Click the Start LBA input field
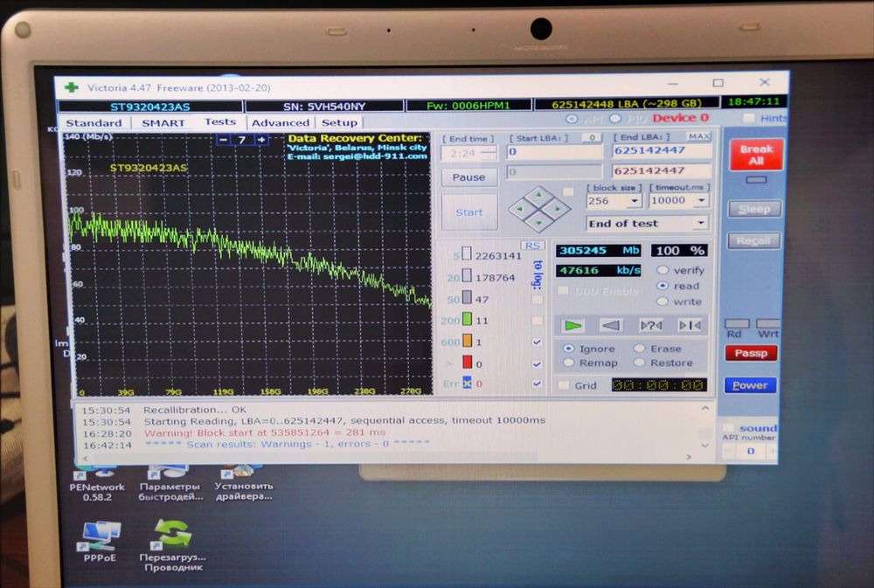 [x=554, y=152]
